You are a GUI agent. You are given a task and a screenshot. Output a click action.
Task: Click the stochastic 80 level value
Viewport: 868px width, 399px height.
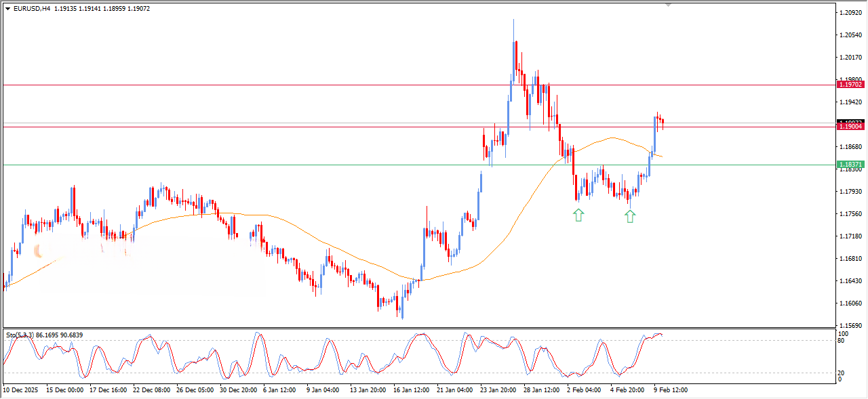[x=842, y=341]
